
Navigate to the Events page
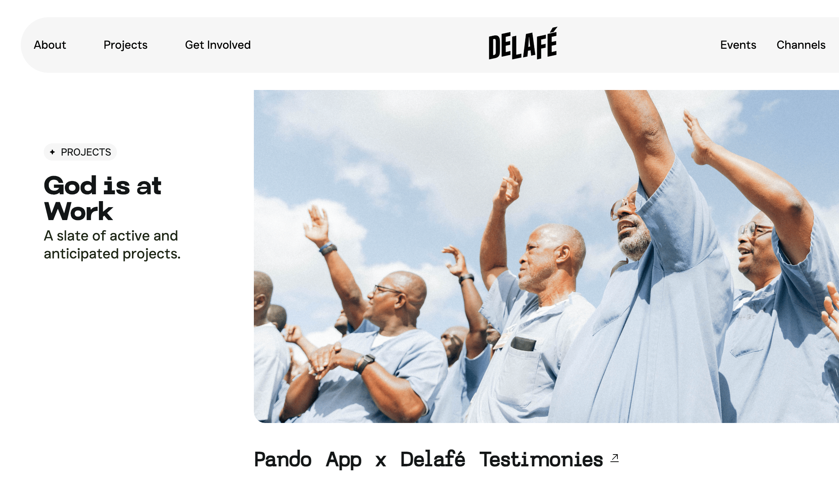click(x=738, y=45)
